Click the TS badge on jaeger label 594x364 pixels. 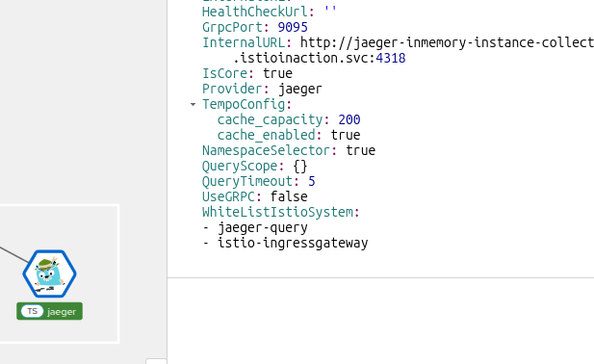[x=32, y=311]
